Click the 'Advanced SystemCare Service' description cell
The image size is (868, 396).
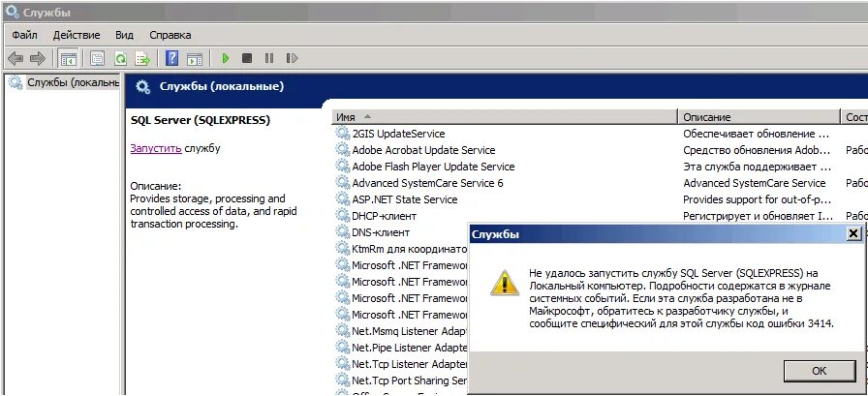click(x=754, y=183)
